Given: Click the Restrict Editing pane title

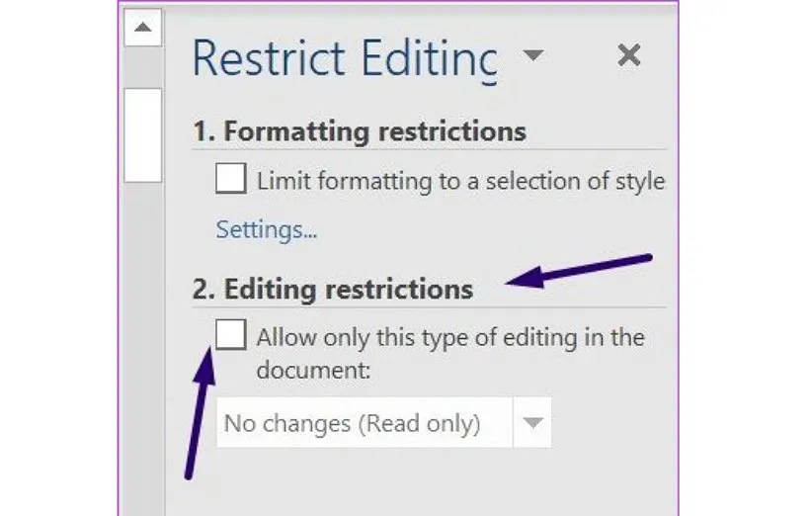Looking at the screenshot, I should coord(344,58).
